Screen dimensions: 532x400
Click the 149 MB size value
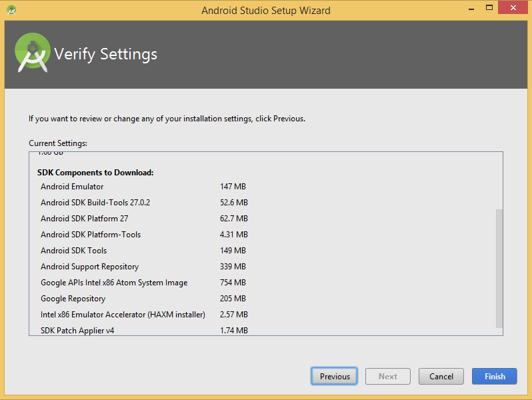pos(233,251)
